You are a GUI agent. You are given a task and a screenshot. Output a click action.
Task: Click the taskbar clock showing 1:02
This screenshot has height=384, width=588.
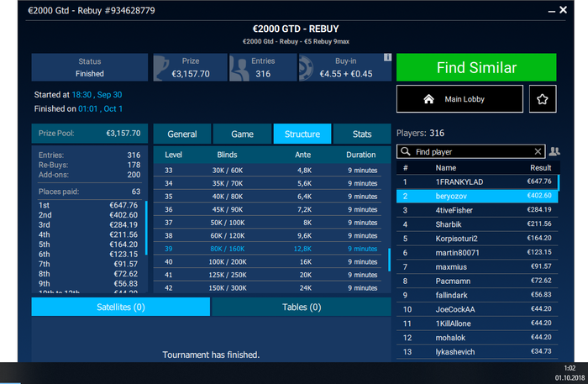point(570,368)
